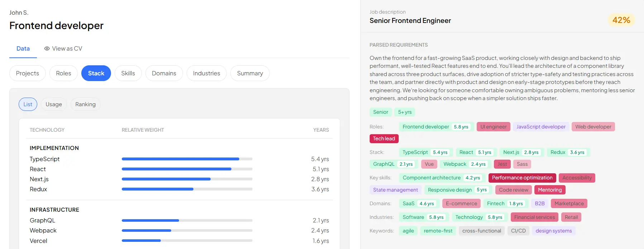
Task: Click the Vue stack tag
Action: [429, 164]
